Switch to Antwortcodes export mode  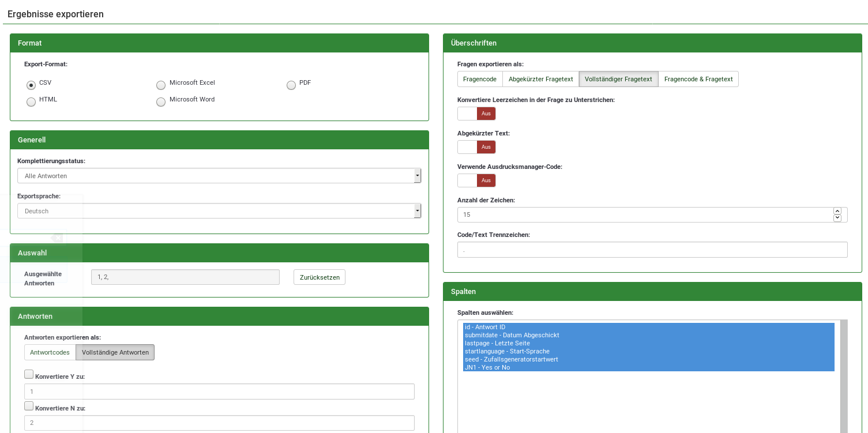click(50, 352)
